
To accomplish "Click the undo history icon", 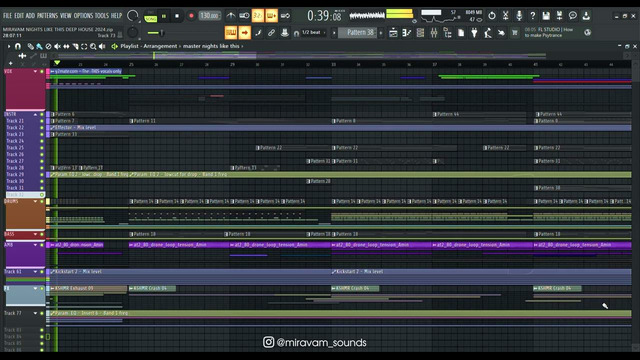I will tap(492, 16).
